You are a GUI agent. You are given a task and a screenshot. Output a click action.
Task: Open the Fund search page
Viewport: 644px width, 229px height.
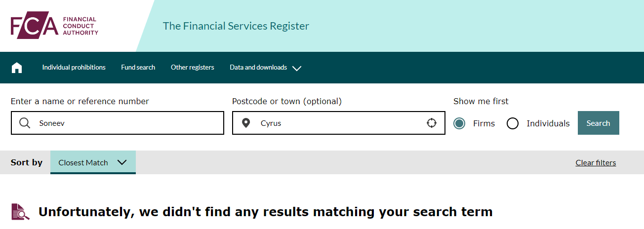[x=138, y=68]
